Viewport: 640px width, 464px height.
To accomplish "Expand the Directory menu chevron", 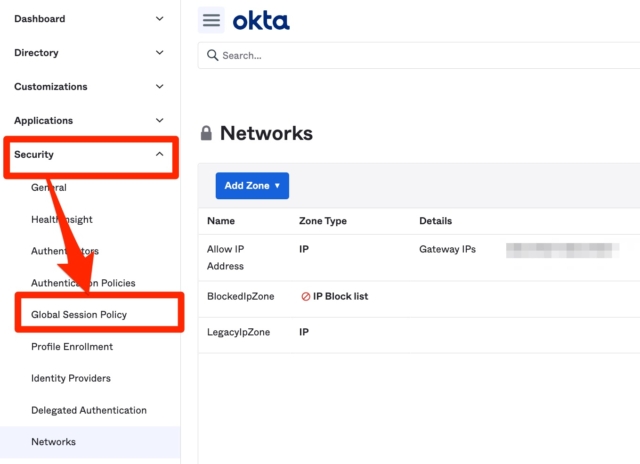I will coord(160,53).
